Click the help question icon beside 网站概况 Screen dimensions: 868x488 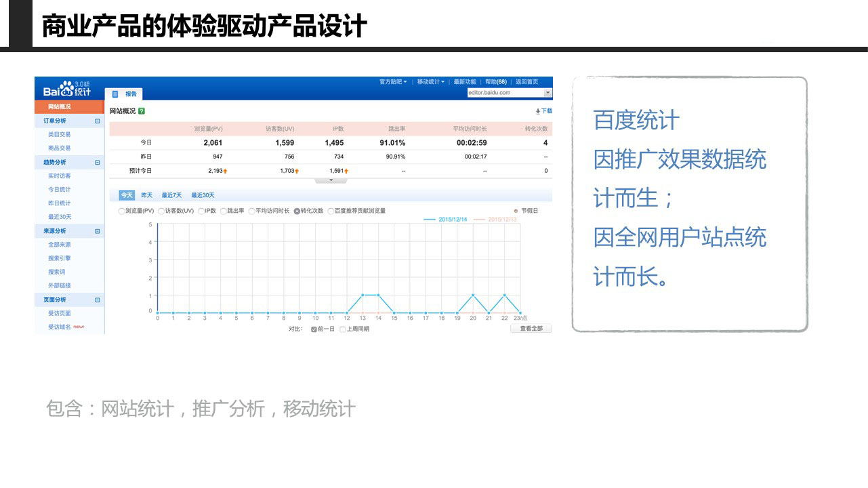pyautogui.click(x=142, y=111)
